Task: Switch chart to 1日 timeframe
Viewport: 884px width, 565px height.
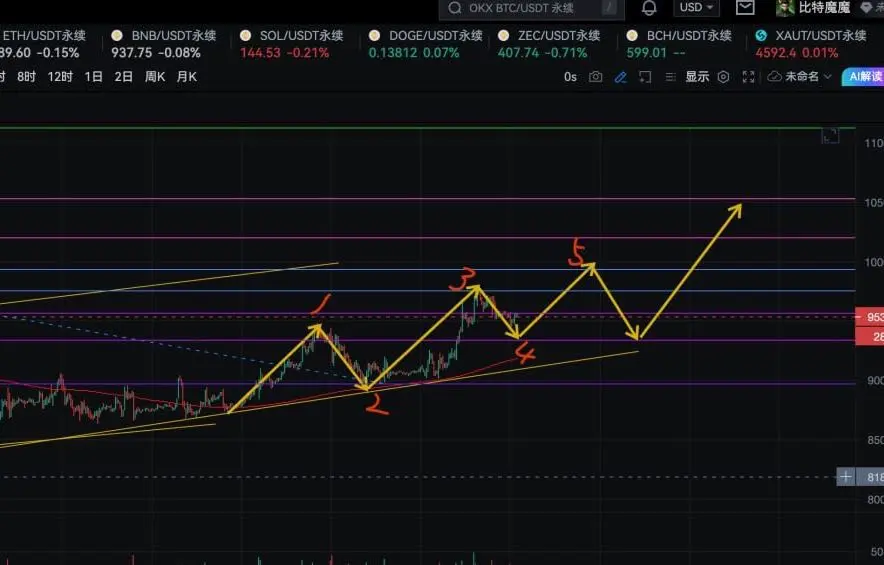Action: (94, 77)
